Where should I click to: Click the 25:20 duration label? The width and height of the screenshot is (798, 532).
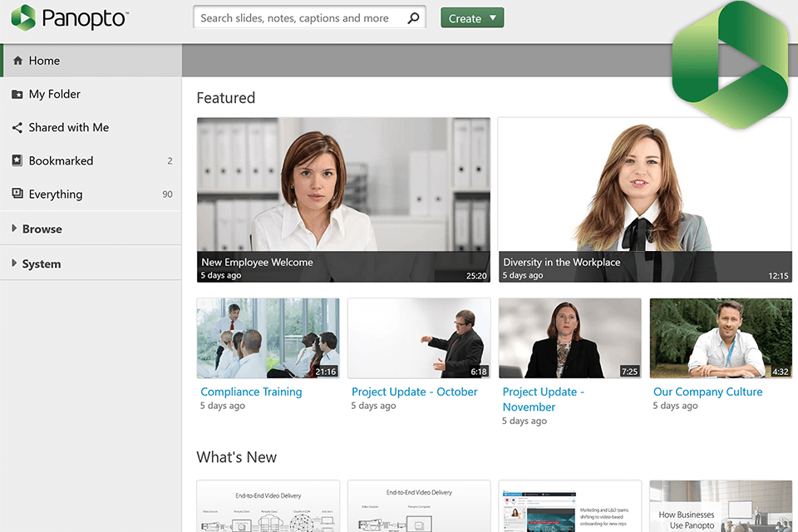(x=476, y=276)
